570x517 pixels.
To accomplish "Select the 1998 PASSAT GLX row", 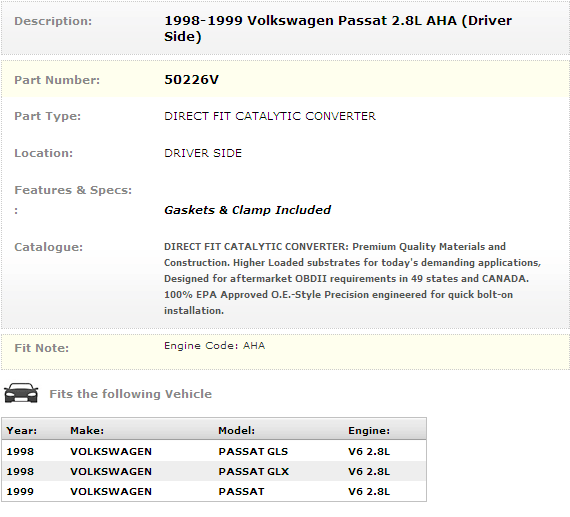I will [214, 471].
